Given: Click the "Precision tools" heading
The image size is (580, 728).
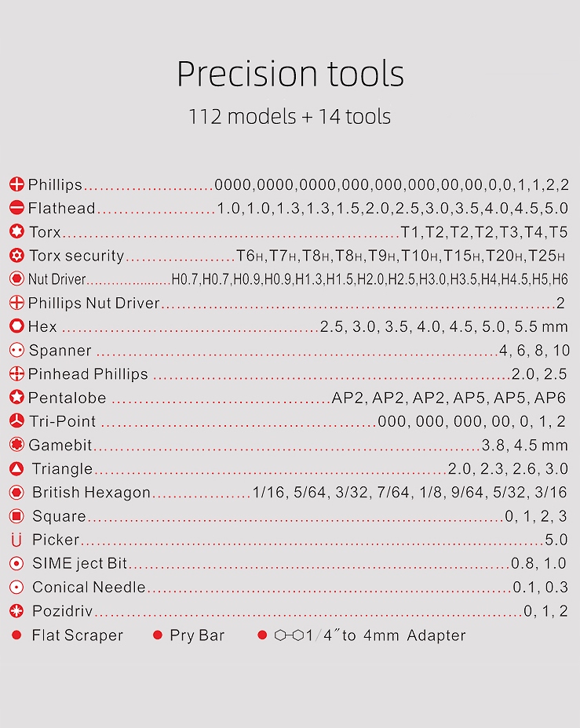Looking at the screenshot, I should pos(290,74).
